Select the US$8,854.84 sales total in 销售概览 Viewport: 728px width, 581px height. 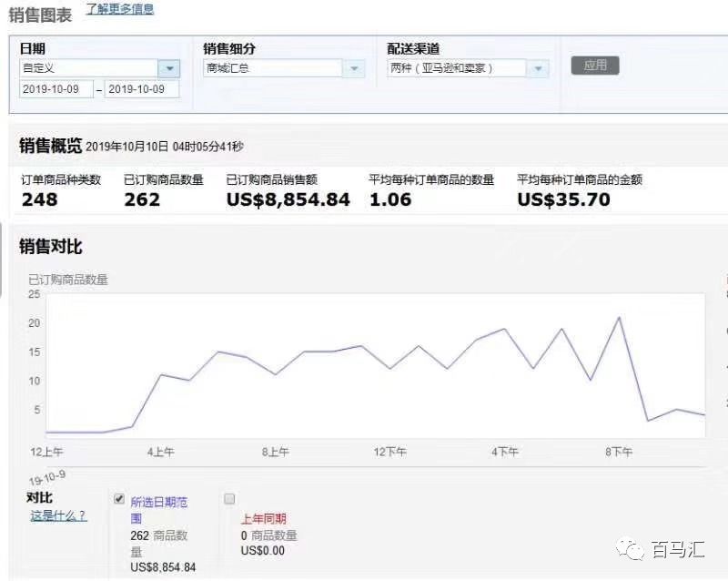coord(288,199)
